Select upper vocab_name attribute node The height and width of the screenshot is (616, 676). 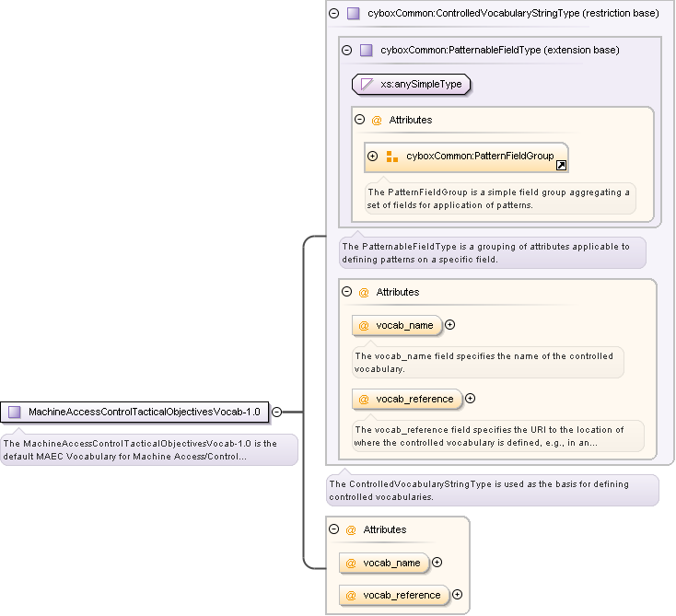pyautogui.click(x=397, y=325)
